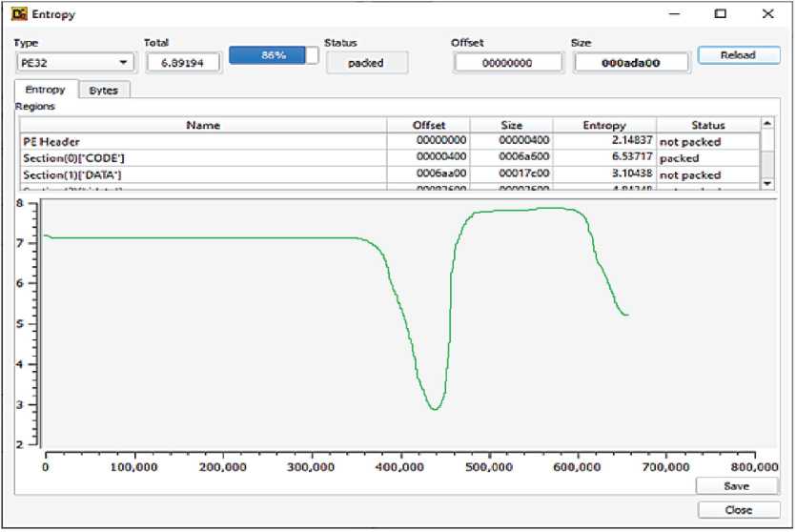Maximize the Entropy window
This screenshot has width=796, height=532.
pos(720,14)
